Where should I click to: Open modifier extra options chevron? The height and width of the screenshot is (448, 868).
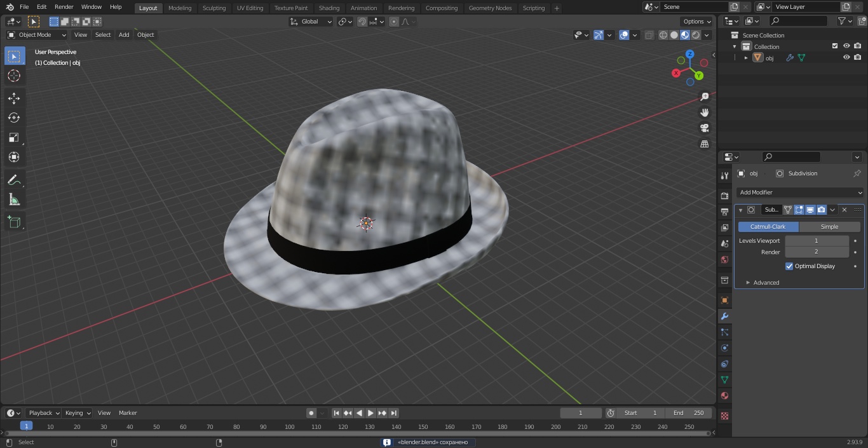click(832, 210)
